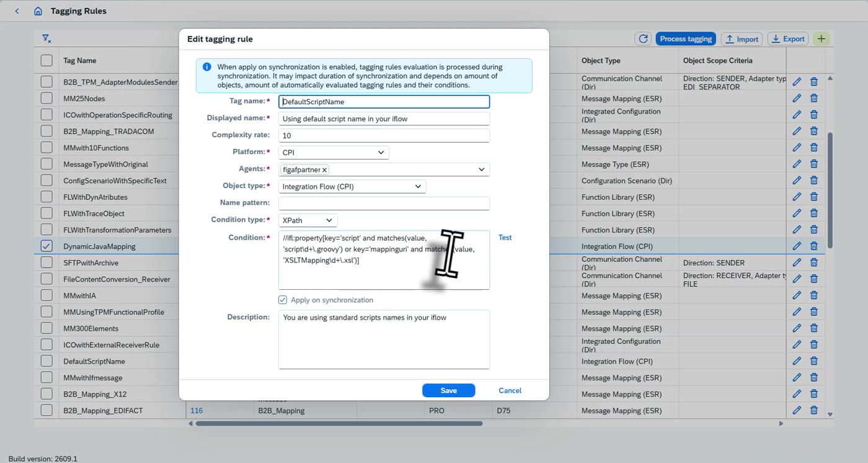This screenshot has width=868, height=463.
Task: Click Save in the dialog
Action: [x=448, y=390]
